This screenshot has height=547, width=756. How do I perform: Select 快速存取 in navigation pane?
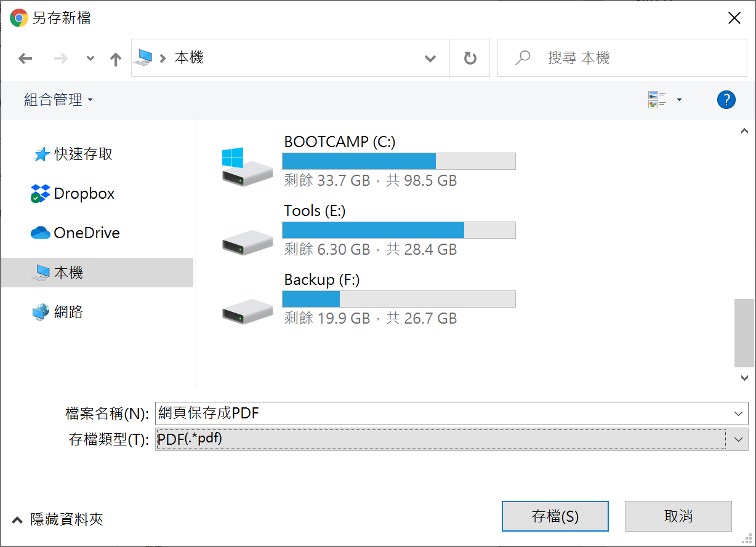(x=83, y=154)
